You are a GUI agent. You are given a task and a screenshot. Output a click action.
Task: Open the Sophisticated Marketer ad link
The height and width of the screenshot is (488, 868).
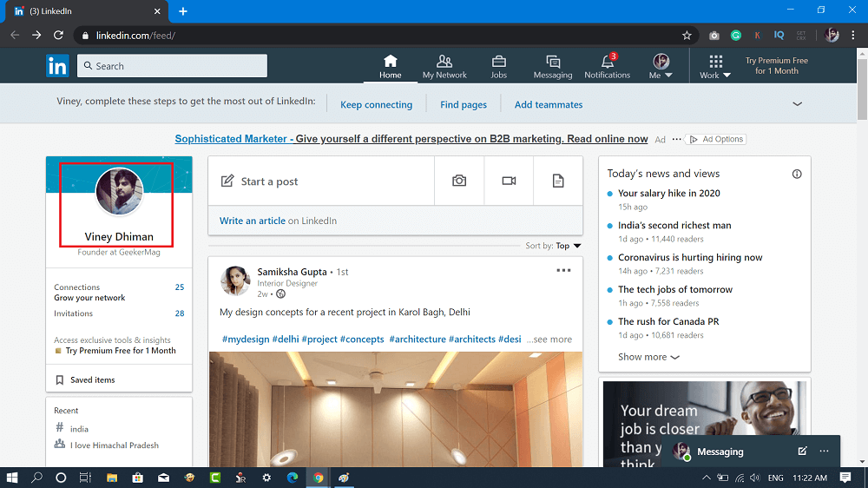pyautogui.click(x=411, y=138)
